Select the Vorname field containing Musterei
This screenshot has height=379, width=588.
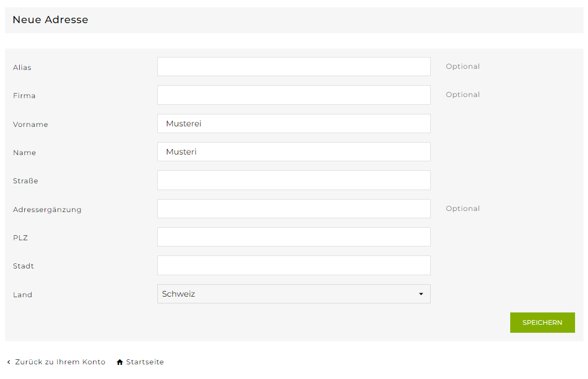click(293, 124)
